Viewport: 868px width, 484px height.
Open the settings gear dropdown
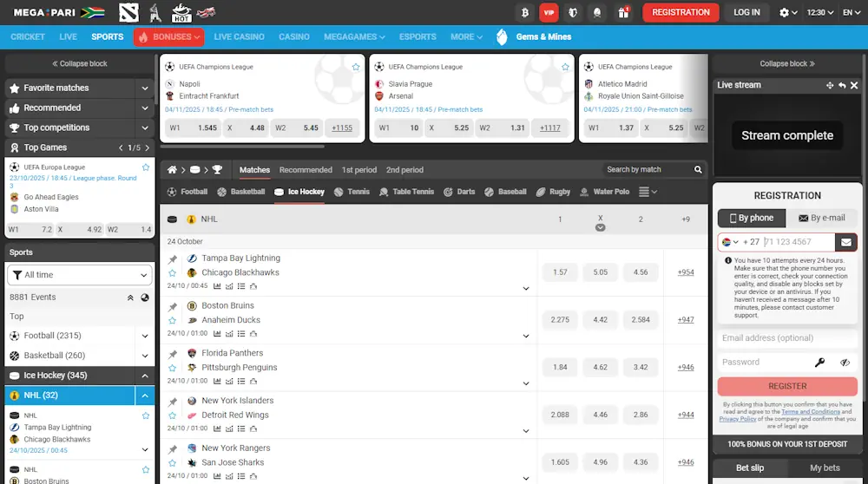pos(788,12)
